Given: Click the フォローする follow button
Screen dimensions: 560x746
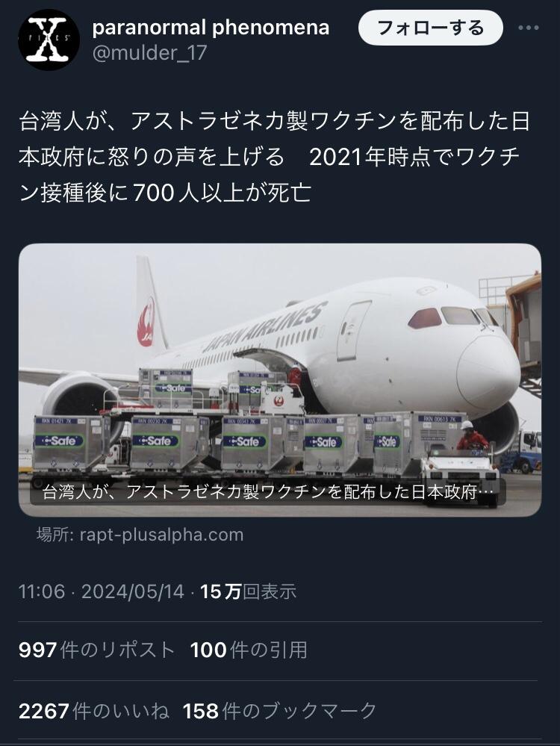Looking at the screenshot, I should (430, 28).
